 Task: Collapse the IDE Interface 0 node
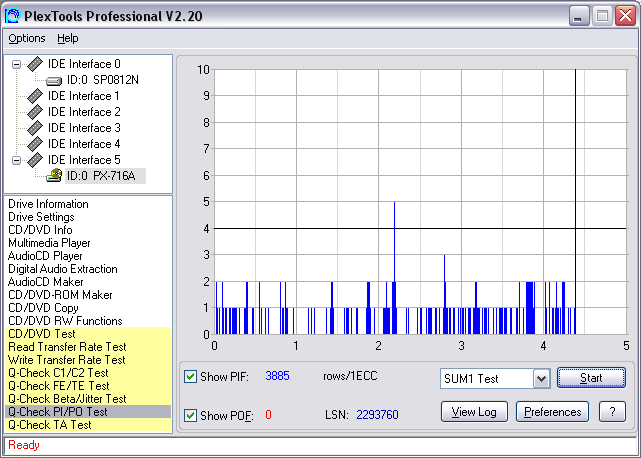[x=16, y=64]
